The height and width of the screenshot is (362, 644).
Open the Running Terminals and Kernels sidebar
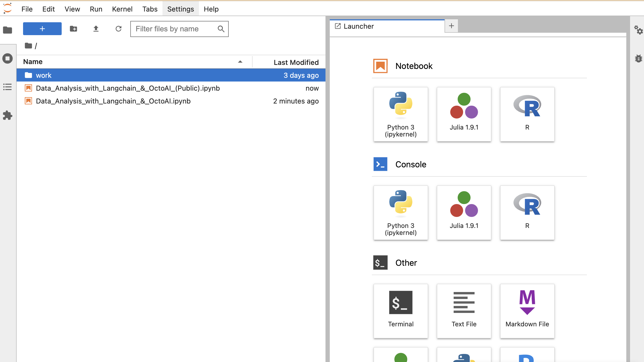pos(8,58)
